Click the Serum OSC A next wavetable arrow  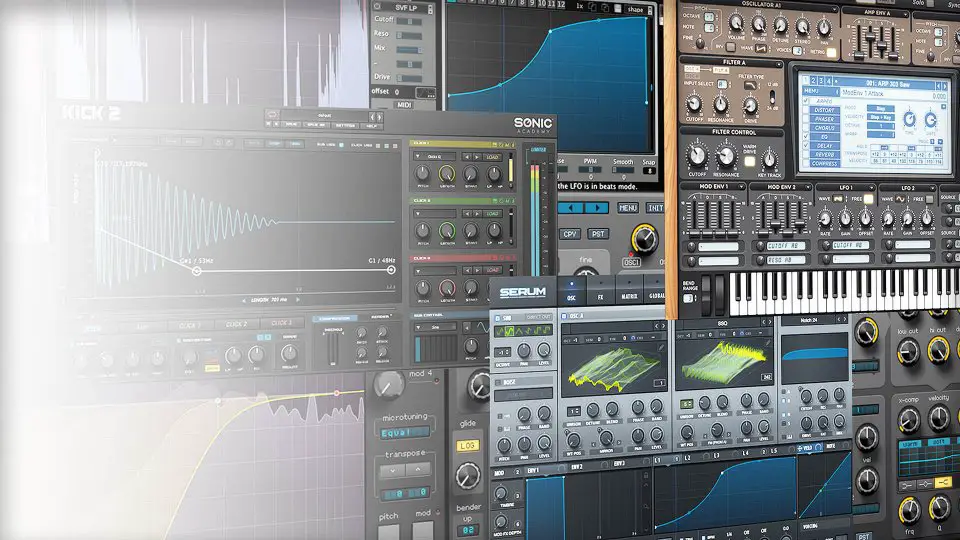tap(663, 326)
